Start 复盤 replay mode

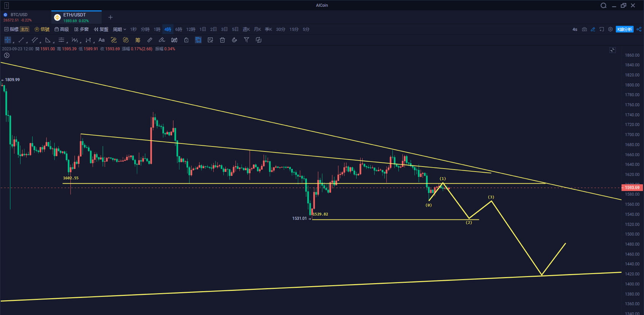pyautogui.click(x=101, y=29)
